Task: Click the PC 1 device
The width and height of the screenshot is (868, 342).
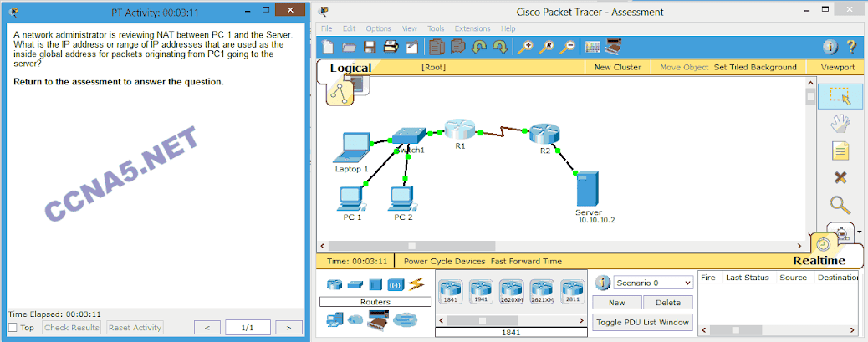Action: [x=350, y=199]
